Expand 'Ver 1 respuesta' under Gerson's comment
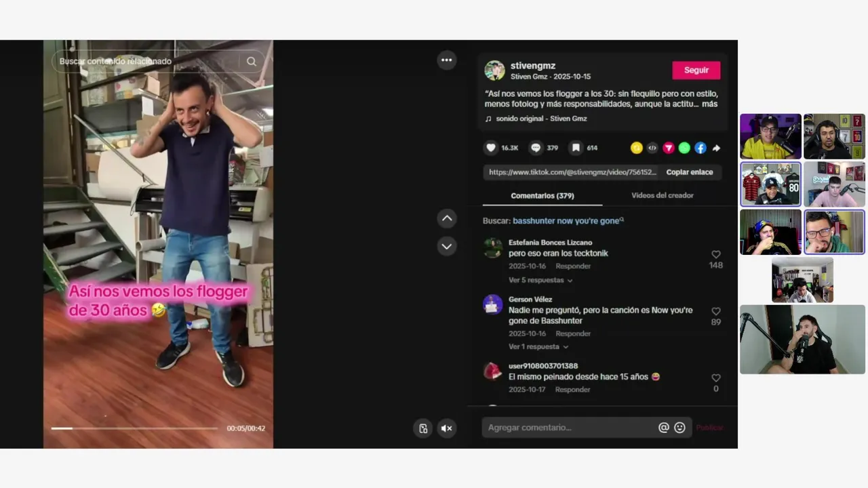Image resolution: width=868 pixels, height=488 pixels. [538, 346]
